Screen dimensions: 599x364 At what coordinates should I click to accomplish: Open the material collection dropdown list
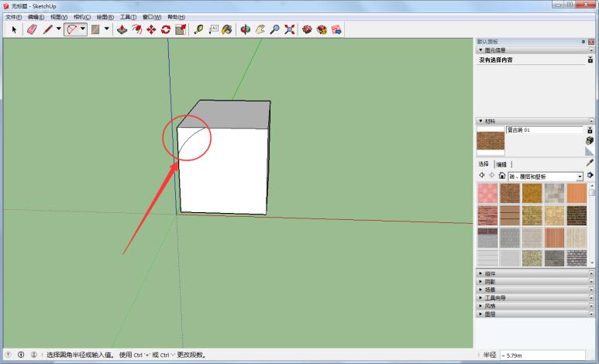[580, 177]
